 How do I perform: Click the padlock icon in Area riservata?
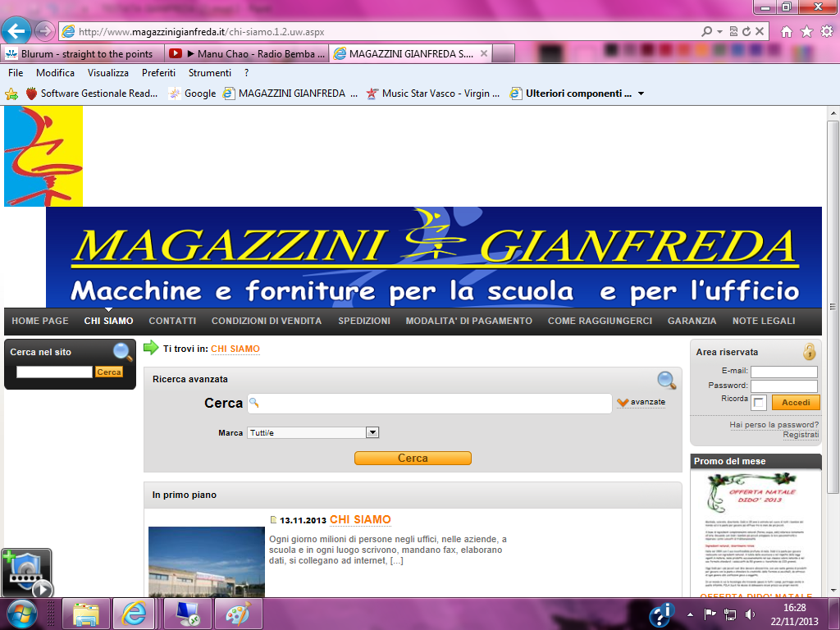pyautogui.click(x=809, y=351)
